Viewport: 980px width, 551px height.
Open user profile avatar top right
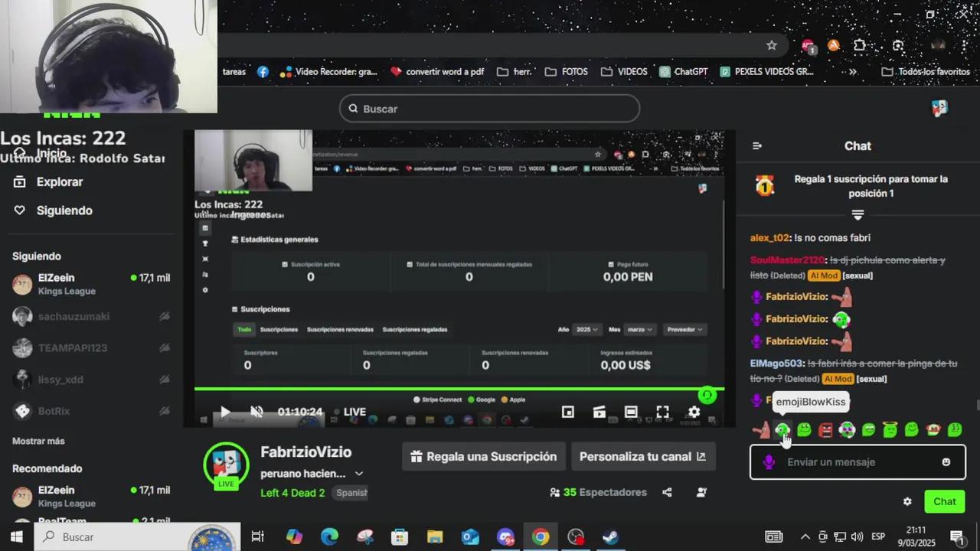[940, 109]
